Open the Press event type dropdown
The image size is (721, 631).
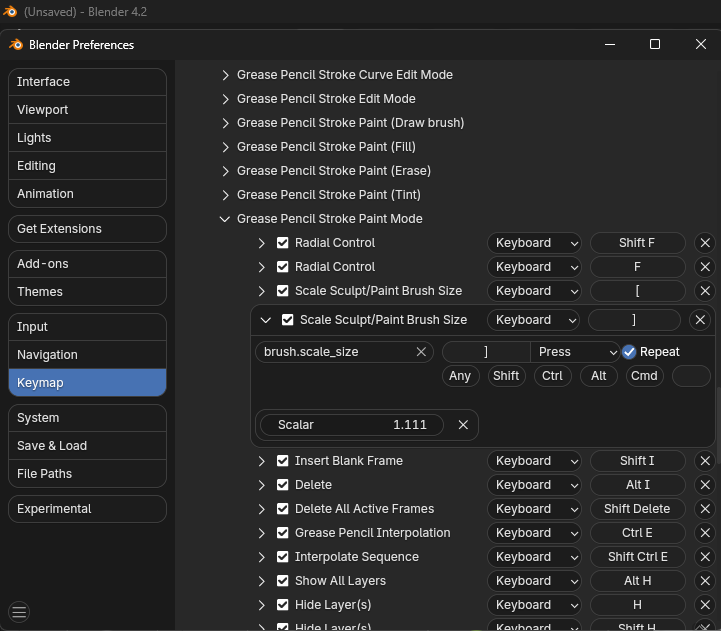[577, 352]
